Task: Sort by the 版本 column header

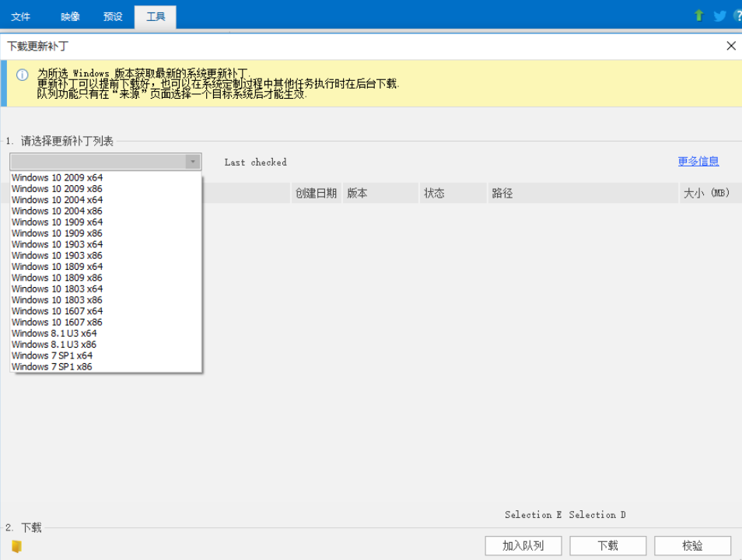Action: coord(380,193)
